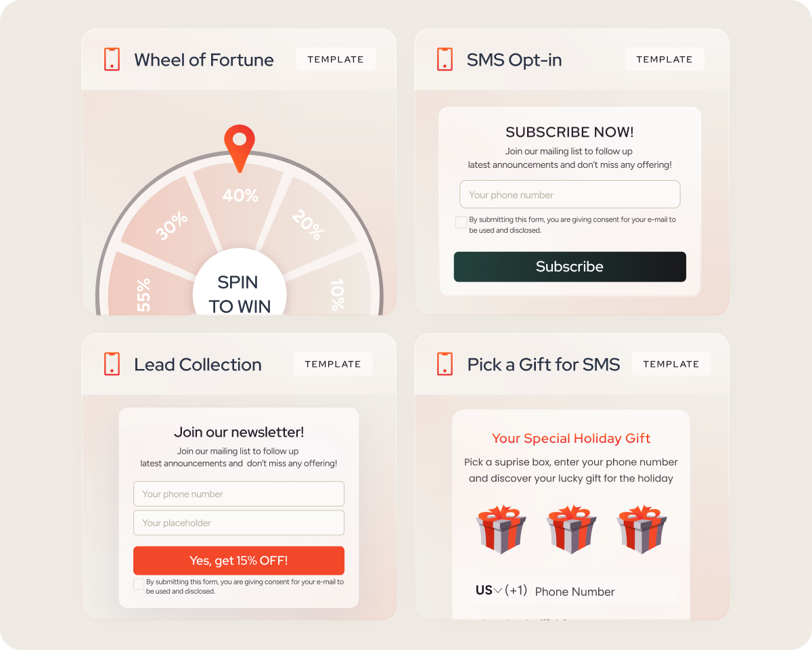Click the TEMPLATE tag on Pick a Gift for SMS
The width and height of the screenshot is (812, 650).
(x=671, y=364)
